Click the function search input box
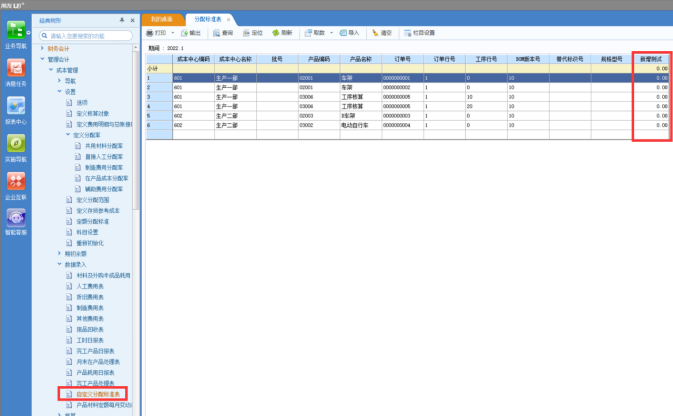Viewport: 673px width, 416px height. (86, 36)
